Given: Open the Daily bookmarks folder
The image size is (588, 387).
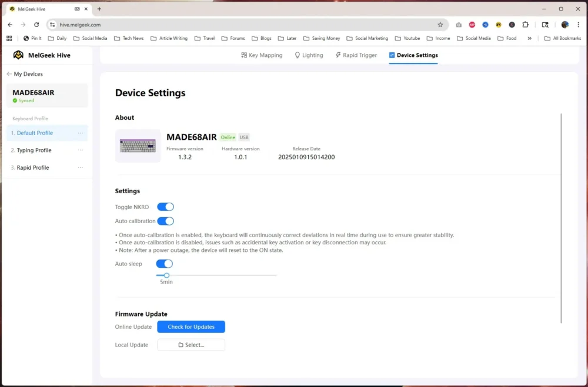Looking at the screenshot, I should tap(58, 38).
